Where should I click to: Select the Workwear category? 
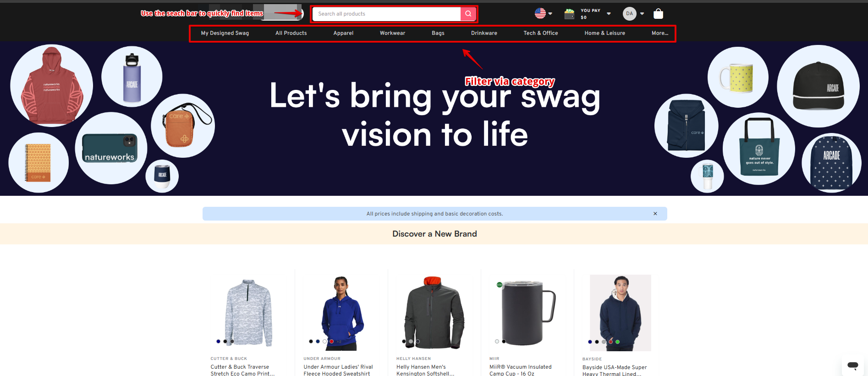392,33
